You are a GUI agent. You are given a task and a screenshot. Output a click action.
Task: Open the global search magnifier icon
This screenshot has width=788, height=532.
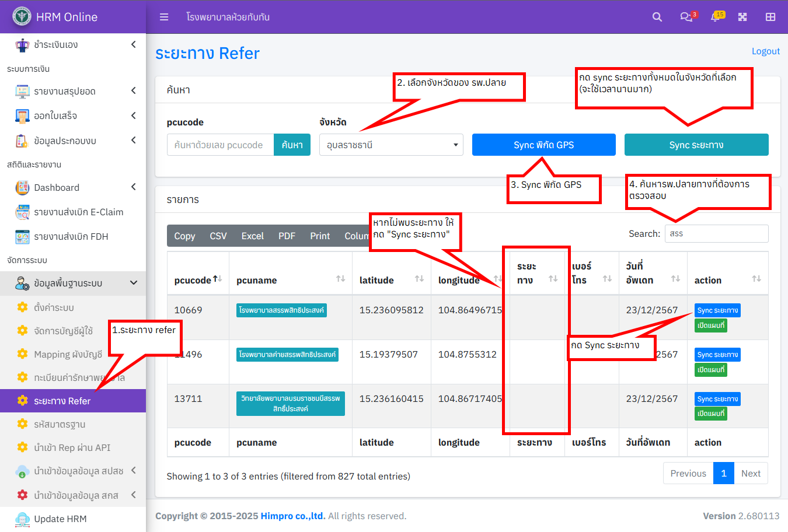click(x=657, y=16)
